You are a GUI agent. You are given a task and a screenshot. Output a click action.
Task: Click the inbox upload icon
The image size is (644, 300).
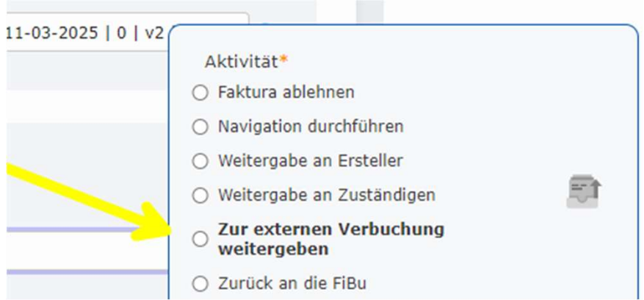coord(584,192)
